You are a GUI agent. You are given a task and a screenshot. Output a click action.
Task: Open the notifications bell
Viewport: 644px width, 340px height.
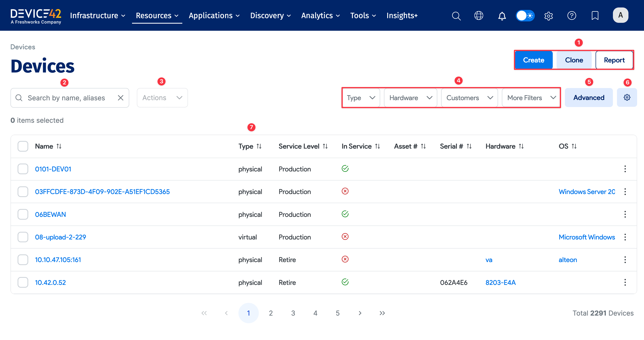coord(502,16)
